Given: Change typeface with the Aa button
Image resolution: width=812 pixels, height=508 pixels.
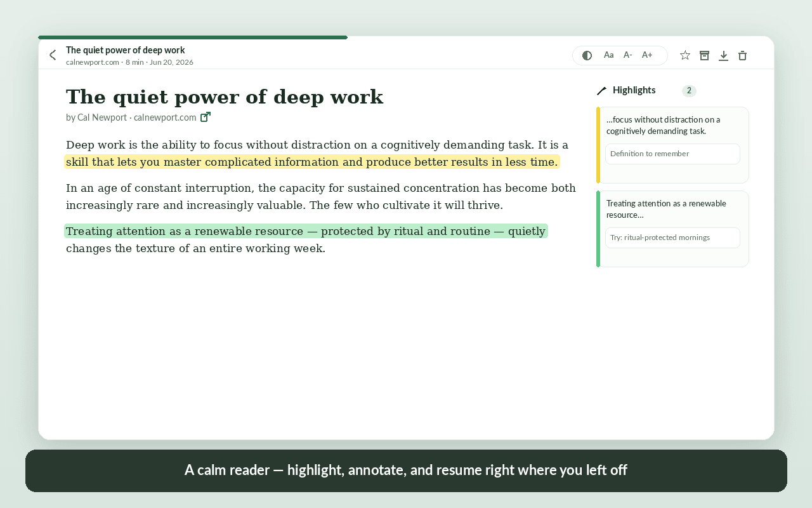Looking at the screenshot, I should 609,55.
